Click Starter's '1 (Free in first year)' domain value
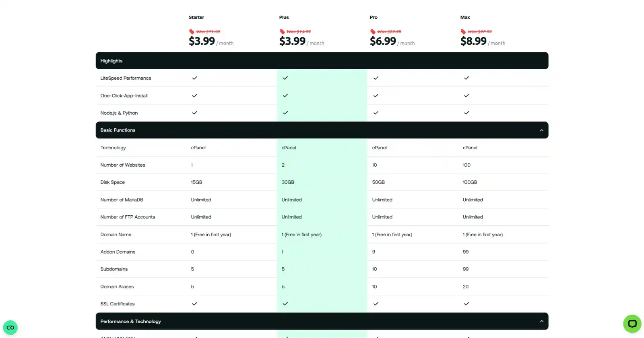The width and height of the screenshot is (644, 338). [x=211, y=235]
